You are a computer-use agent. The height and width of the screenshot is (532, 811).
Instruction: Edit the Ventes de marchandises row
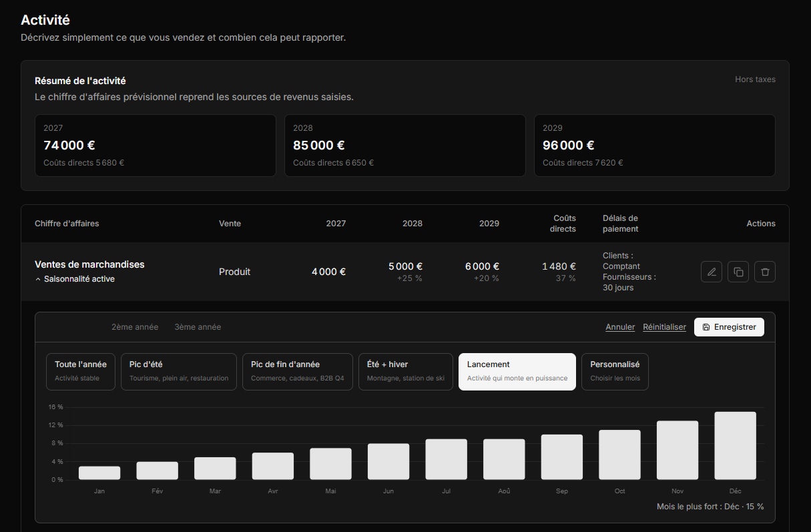point(712,272)
